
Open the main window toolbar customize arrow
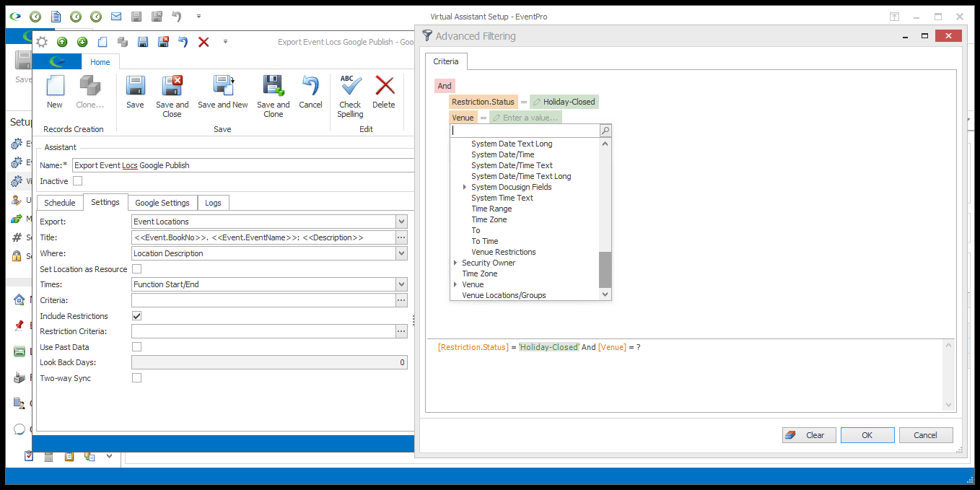[x=198, y=16]
